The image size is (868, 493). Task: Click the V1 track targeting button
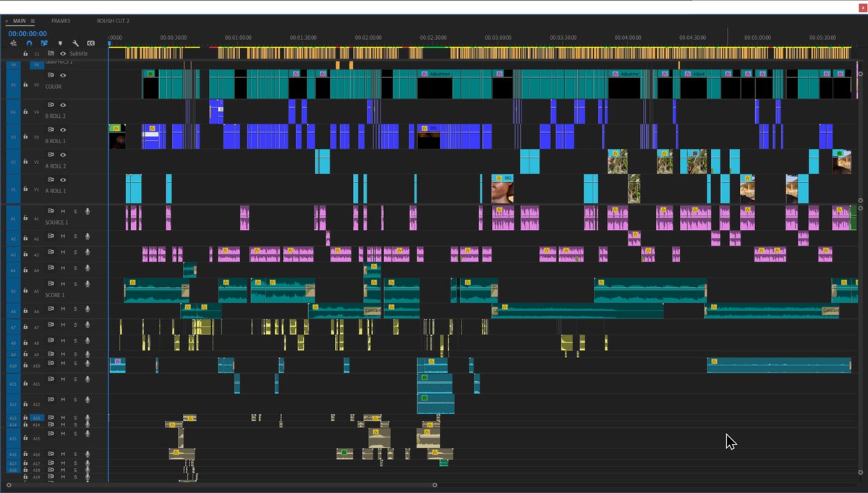pyautogui.click(x=35, y=189)
